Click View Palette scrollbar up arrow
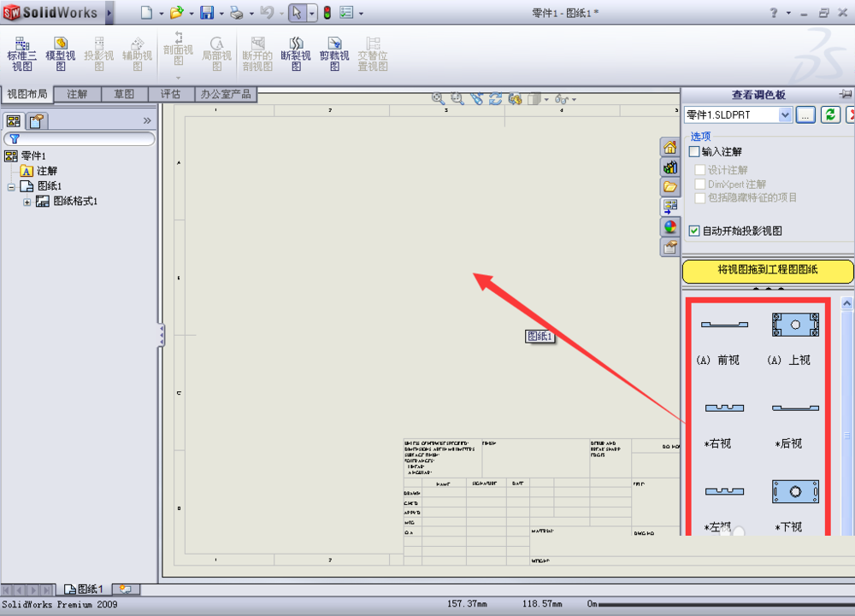 click(x=846, y=303)
